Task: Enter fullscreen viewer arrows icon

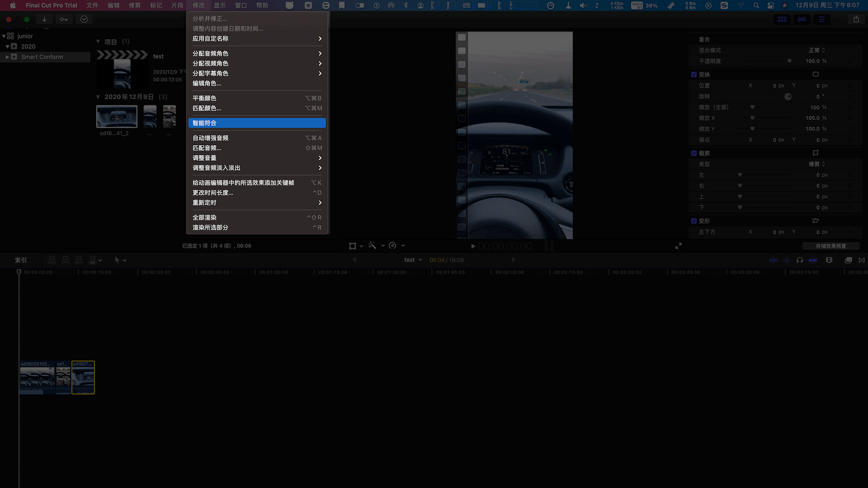Action: pos(678,246)
